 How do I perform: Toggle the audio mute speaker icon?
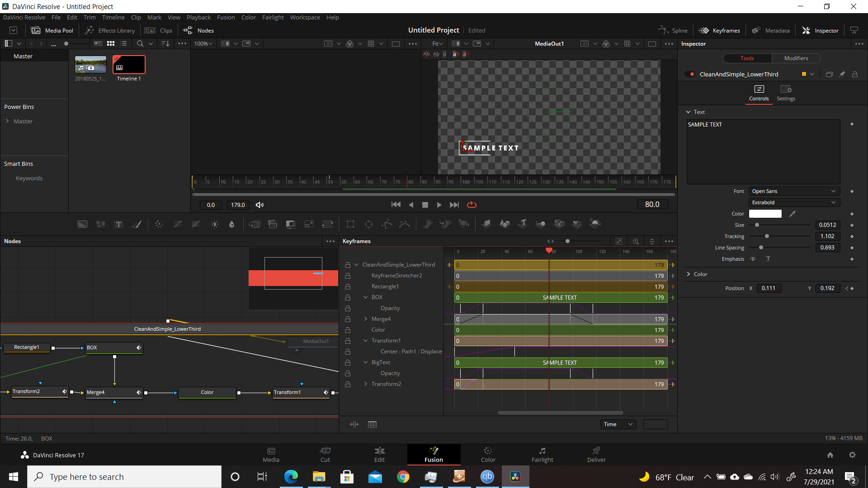click(x=259, y=205)
